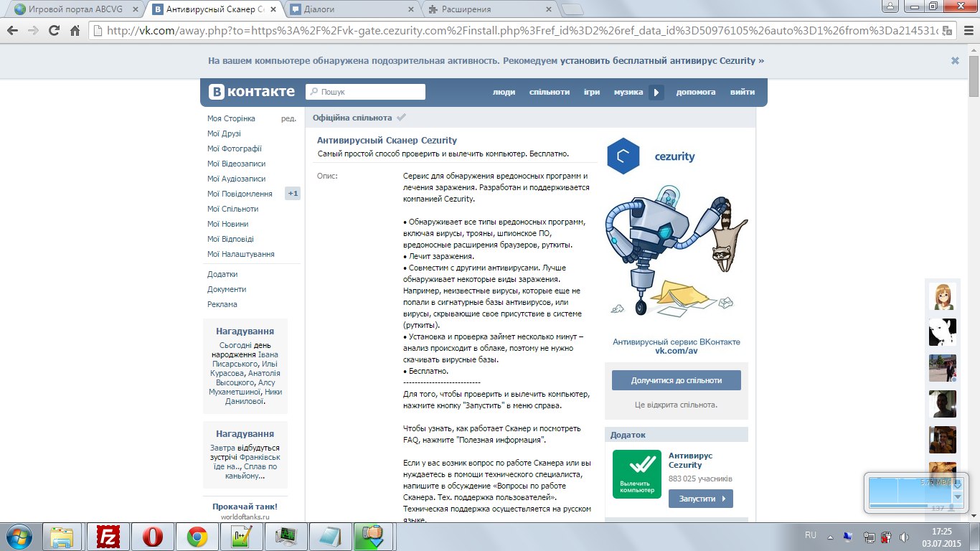Show hidden system tray icons
This screenshot has height=551, width=980.
click(x=831, y=536)
